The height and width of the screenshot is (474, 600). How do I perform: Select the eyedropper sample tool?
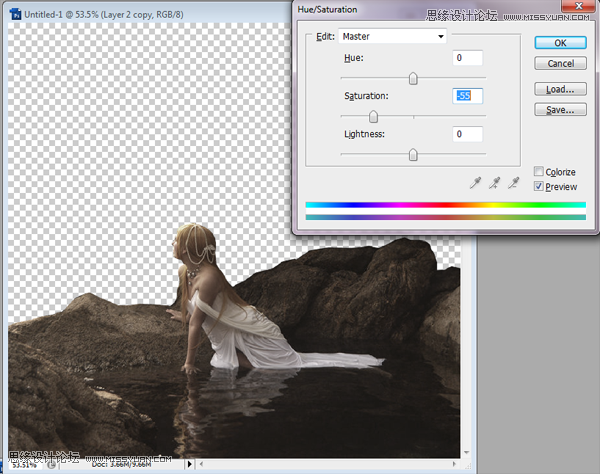[x=475, y=183]
